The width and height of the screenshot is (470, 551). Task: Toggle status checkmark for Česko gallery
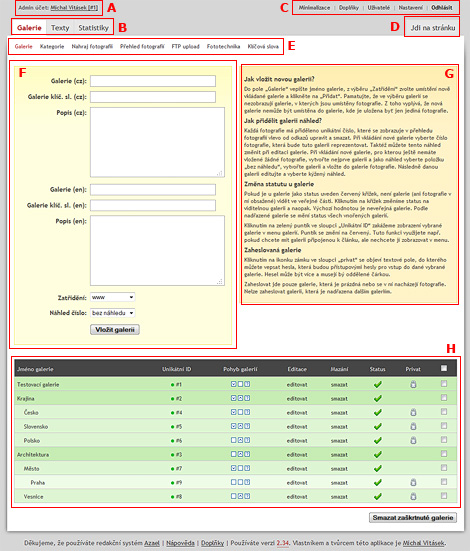[x=378, y=413]
